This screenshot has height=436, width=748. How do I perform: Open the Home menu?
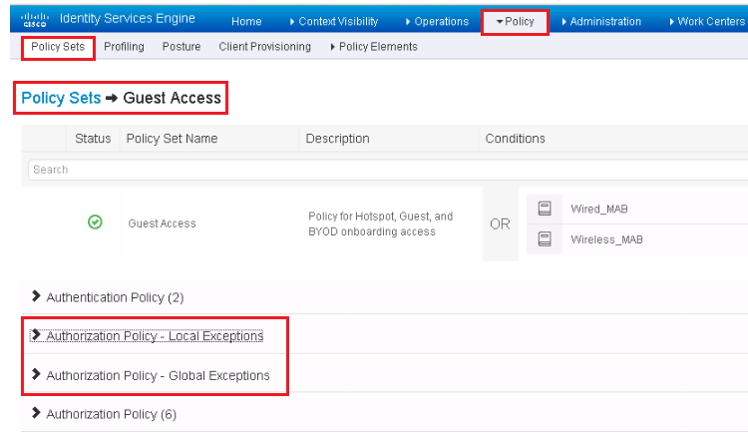[x=246, y=21]
